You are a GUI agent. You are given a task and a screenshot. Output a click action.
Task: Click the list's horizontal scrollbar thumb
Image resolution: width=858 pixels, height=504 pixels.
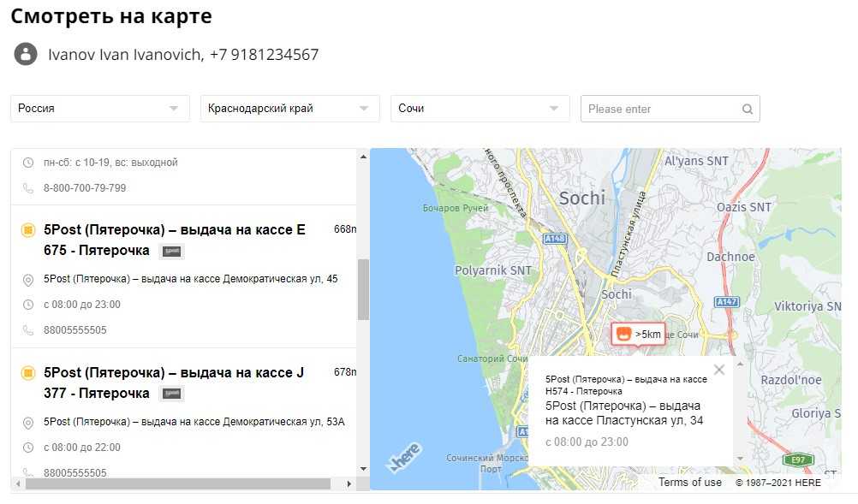pyautogui.click(x=177, y=483)
